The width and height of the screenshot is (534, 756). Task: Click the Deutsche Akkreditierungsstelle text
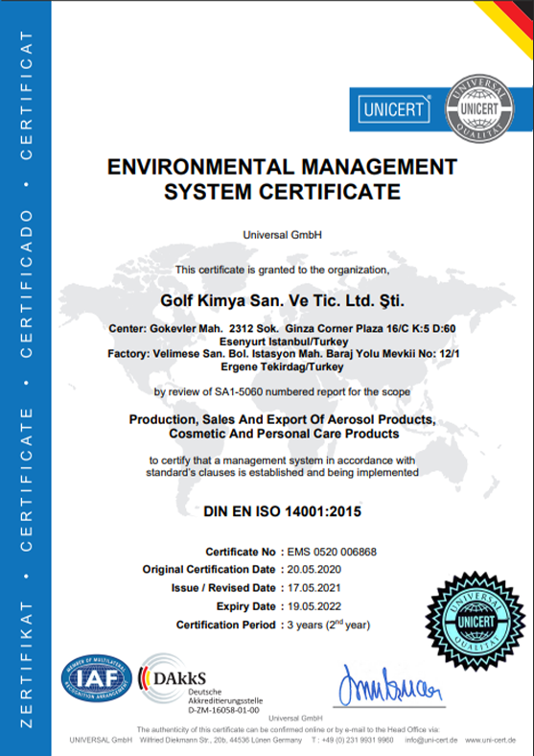point(225,697)
